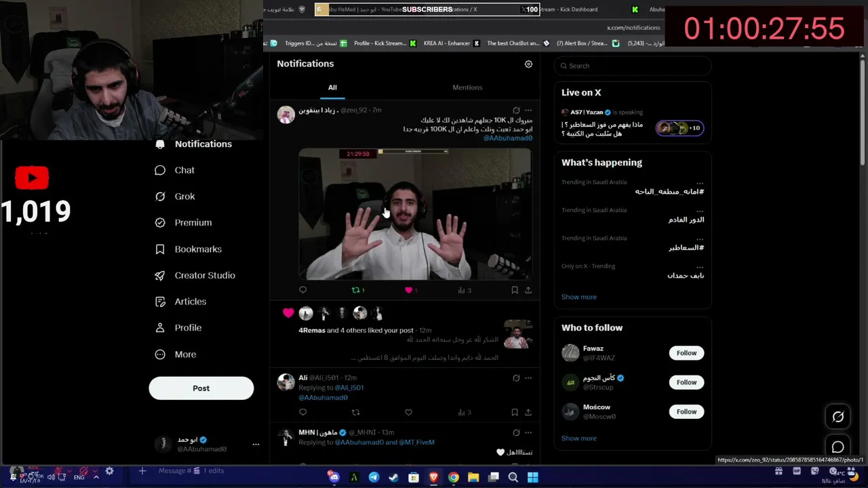Click the Grok icon on MHN post

click(516, 433)
